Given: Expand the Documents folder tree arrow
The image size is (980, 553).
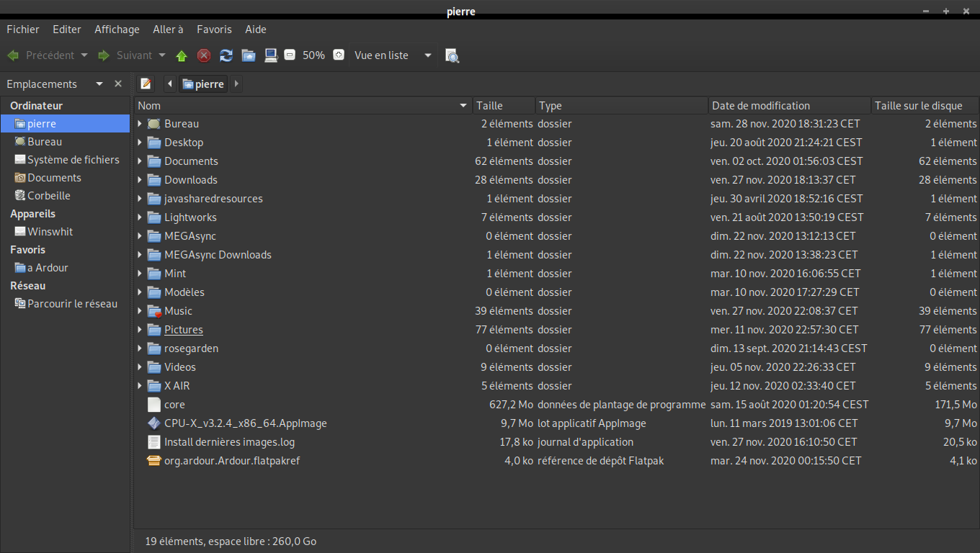Looking at the screenshot, I should pos(140,161).
